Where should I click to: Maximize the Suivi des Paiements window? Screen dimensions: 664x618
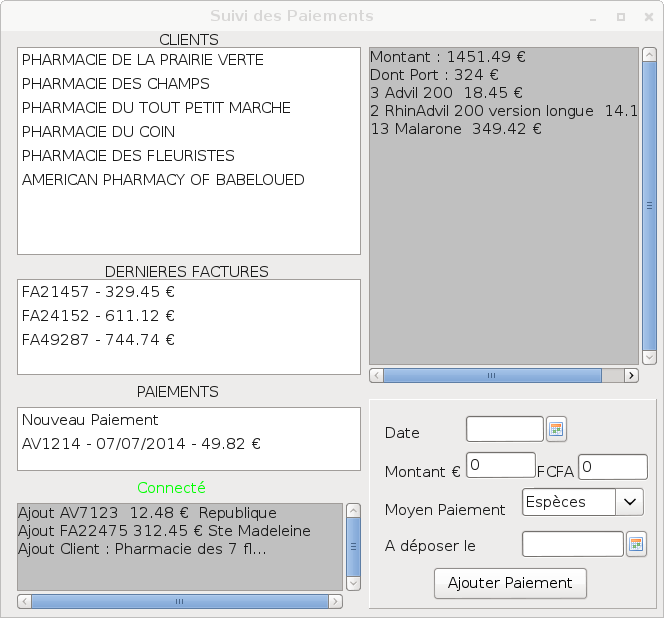point(621,17)
